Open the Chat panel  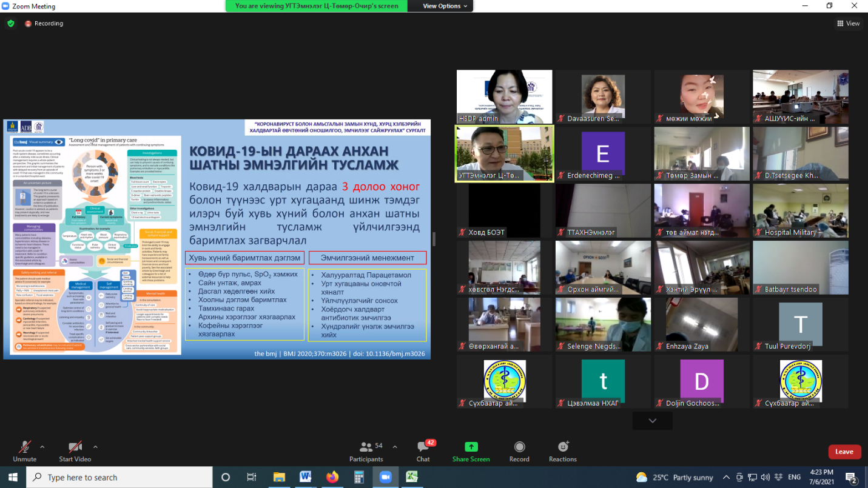tap(423, 447)
